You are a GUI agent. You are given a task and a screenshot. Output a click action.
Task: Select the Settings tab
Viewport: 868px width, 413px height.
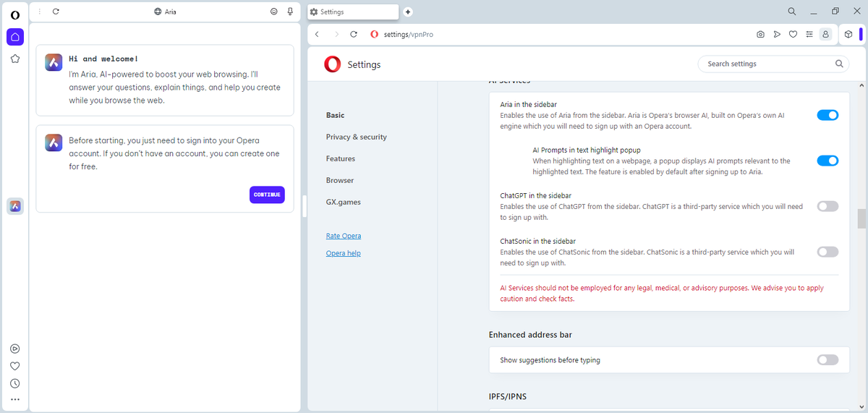click(352, 12)
